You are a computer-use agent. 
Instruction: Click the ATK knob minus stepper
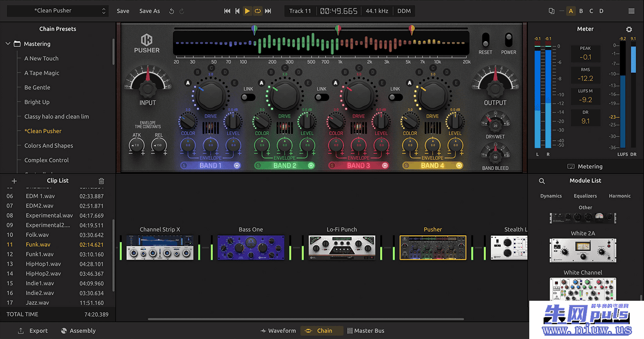(x=131, y=153)
